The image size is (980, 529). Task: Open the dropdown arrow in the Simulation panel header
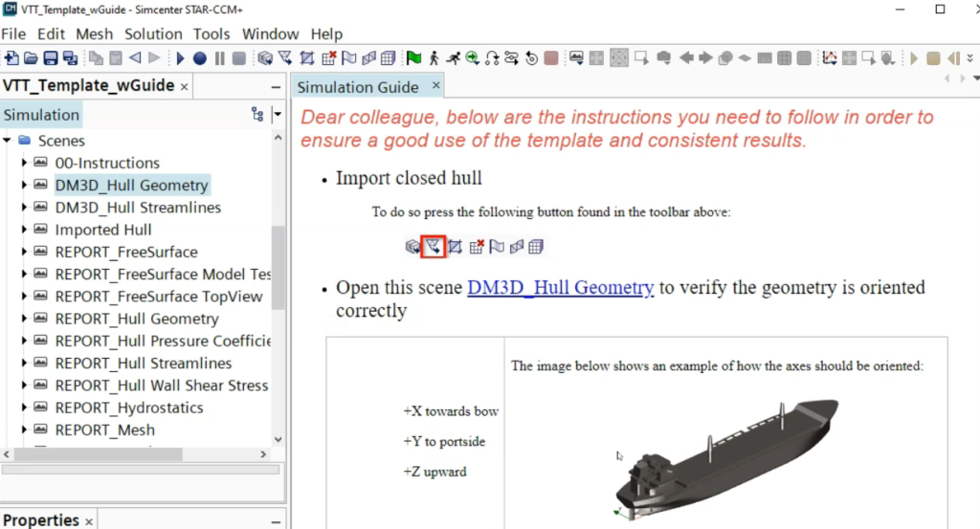coord(278,115)
